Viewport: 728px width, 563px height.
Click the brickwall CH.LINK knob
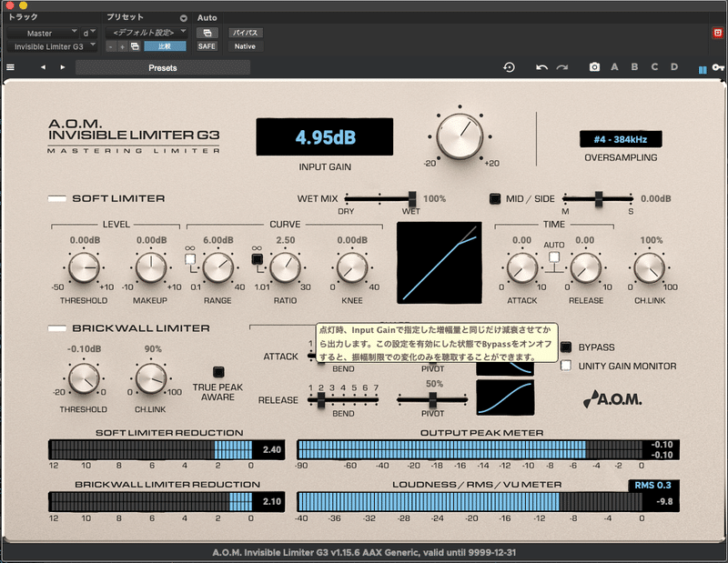tap(151, 378)
